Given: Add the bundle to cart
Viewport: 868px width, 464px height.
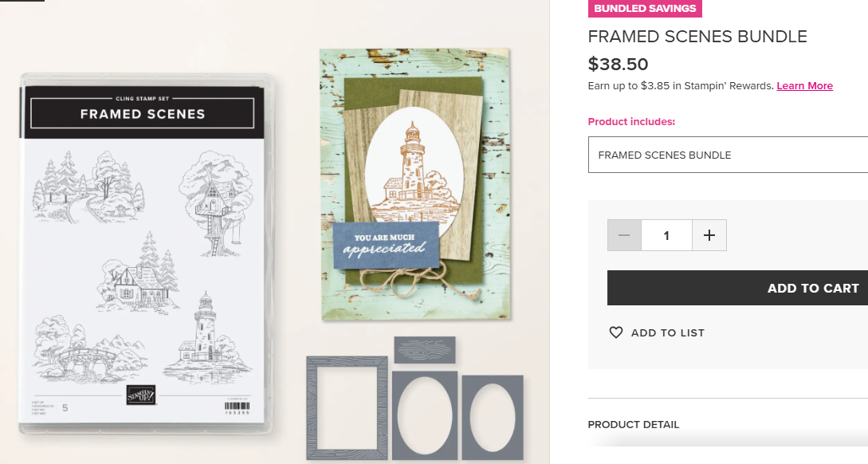Looking at the screenshot, I should [737, 288].
